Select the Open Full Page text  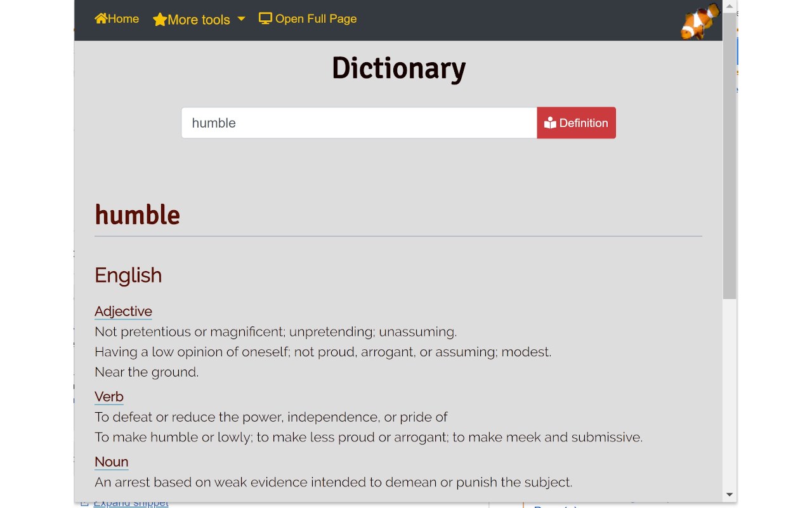point(316,19)
